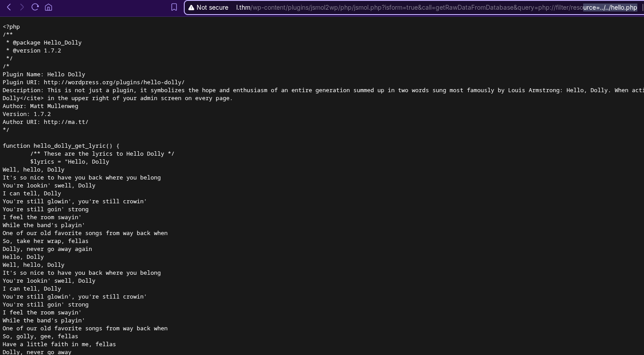Reload the current page

pyautogui.click(x=35, y=7)
